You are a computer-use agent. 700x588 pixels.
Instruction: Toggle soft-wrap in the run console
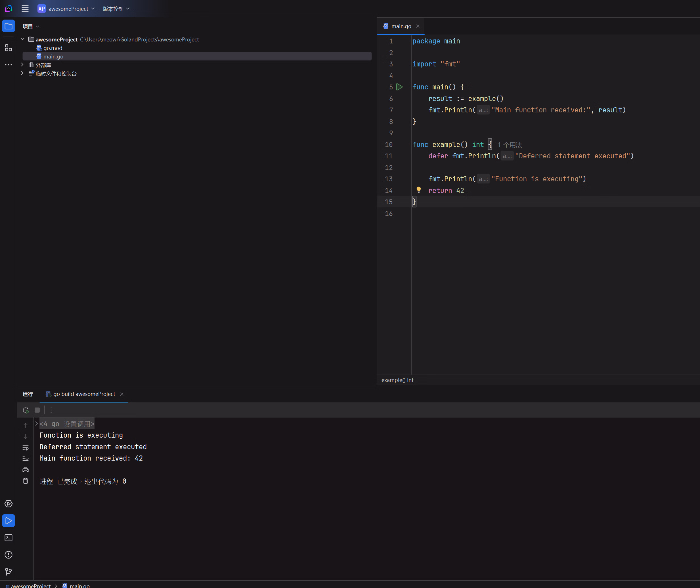tap(25, 447)
